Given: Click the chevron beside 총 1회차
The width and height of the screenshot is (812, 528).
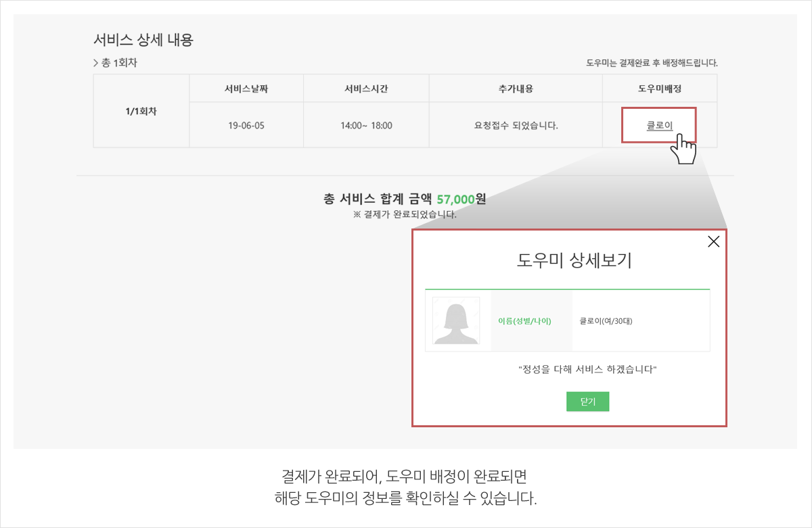Looking at the screenshot, I should [x=96, y=64].
